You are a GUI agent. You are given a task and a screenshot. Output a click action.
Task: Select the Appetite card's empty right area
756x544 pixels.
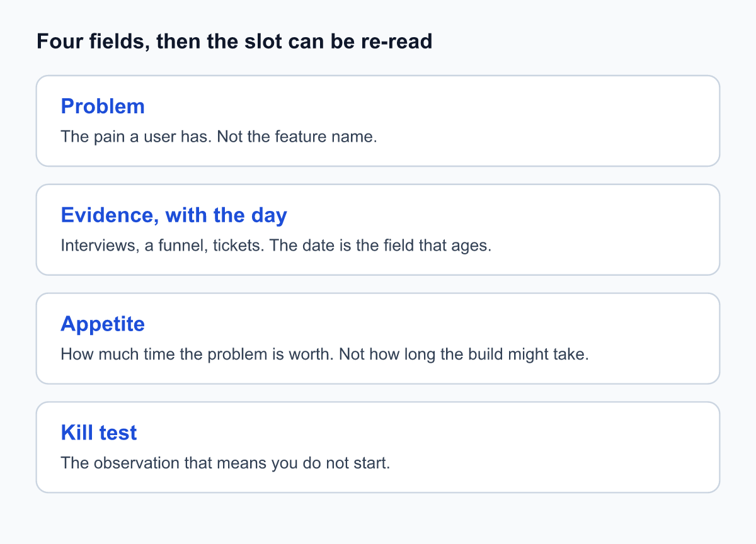tap(655, 339)
